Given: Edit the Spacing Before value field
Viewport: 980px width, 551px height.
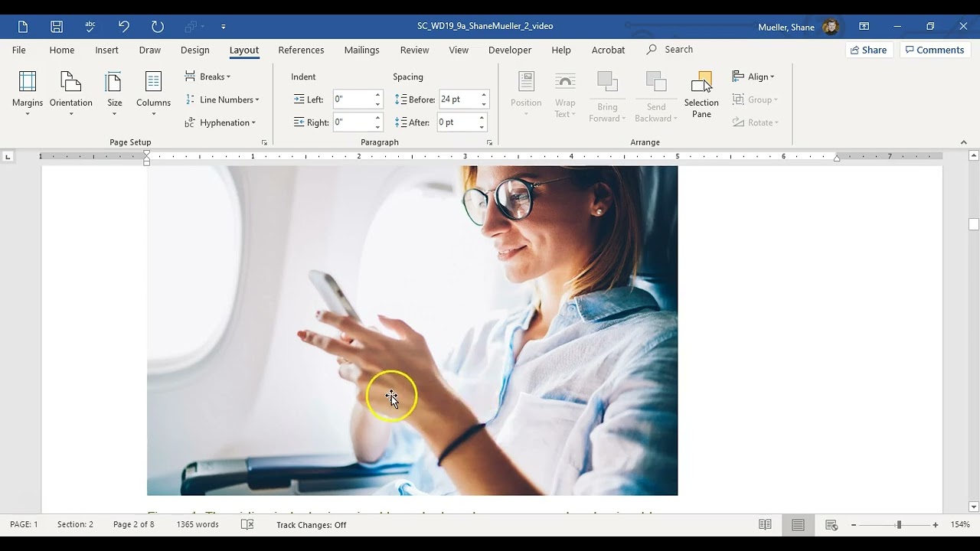Looking at the screenshot, I should click(x=459, y=99).
